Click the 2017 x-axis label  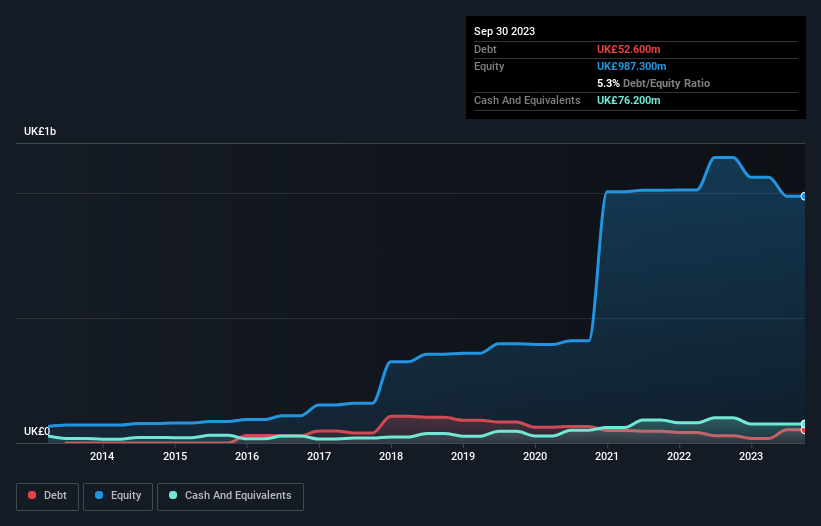pos(319,456)
